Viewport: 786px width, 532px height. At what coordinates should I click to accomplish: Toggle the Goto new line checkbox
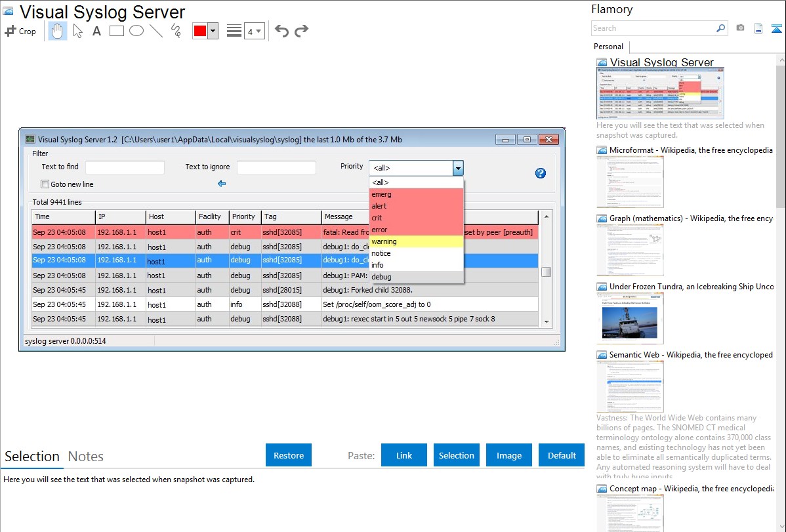tap(45, 184)
